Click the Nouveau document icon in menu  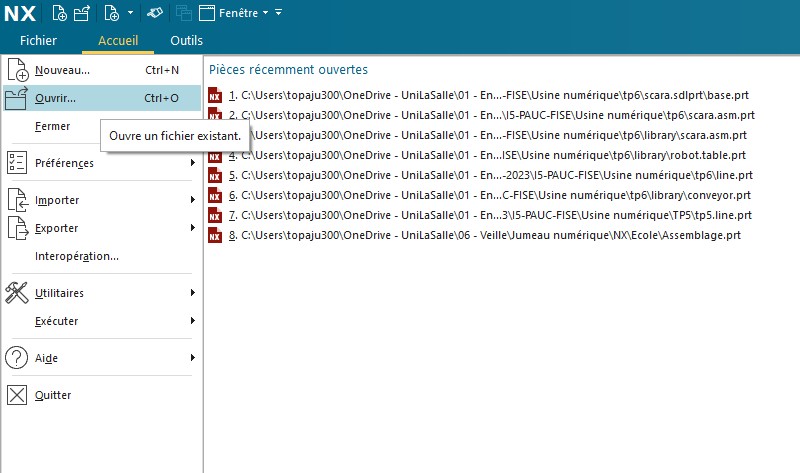point(17,70)
